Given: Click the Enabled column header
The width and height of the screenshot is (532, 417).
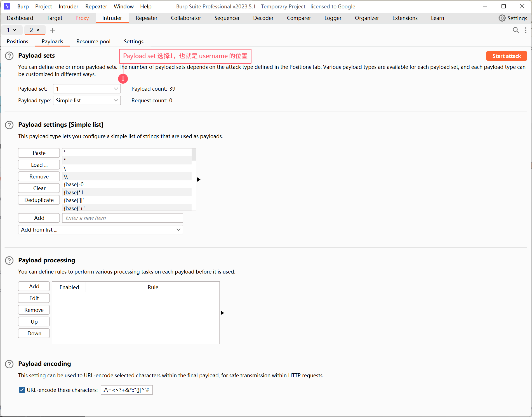Looking at the screenshot, I should tap(69, 287).
